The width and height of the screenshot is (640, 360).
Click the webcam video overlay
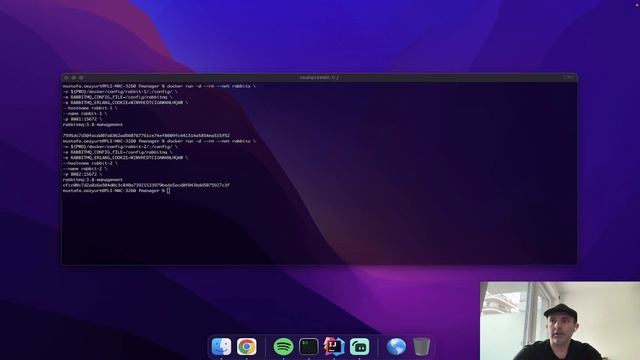pos(560,321)
